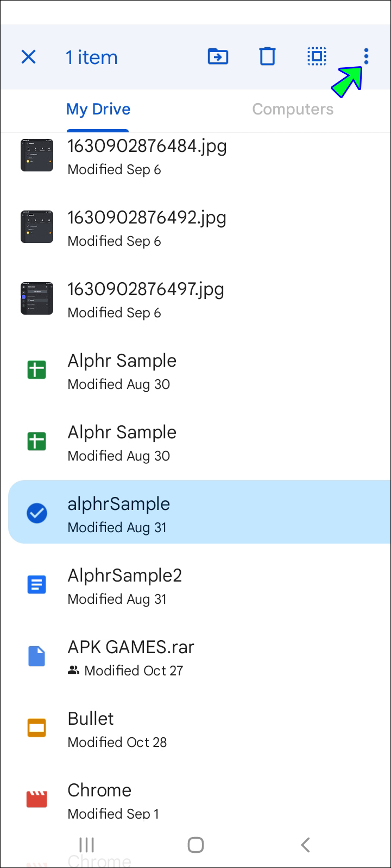The height and width of the screenshot is (868, 391).
Task: Open the three-dot more options menu
Action: [367, 56]
